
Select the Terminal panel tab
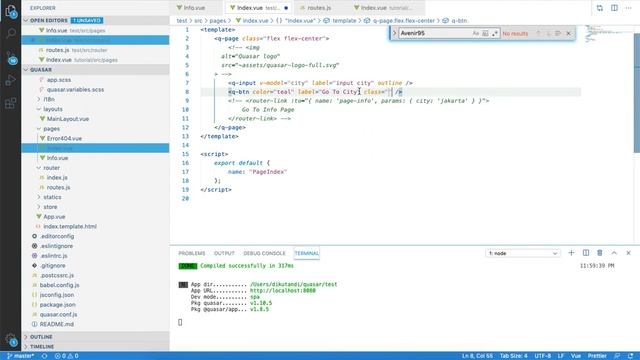(307, 253)
